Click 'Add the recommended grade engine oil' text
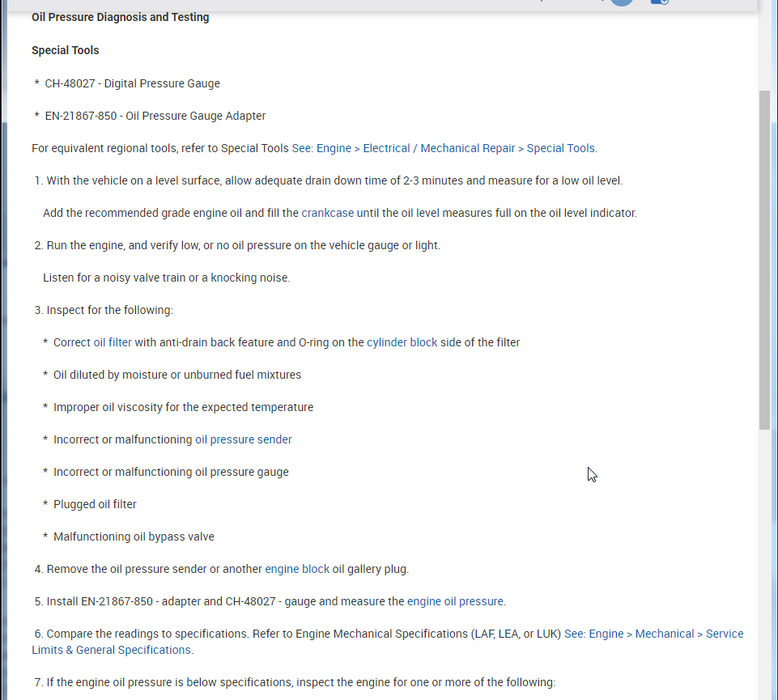The image size is (778, 700). pos(339,213)
